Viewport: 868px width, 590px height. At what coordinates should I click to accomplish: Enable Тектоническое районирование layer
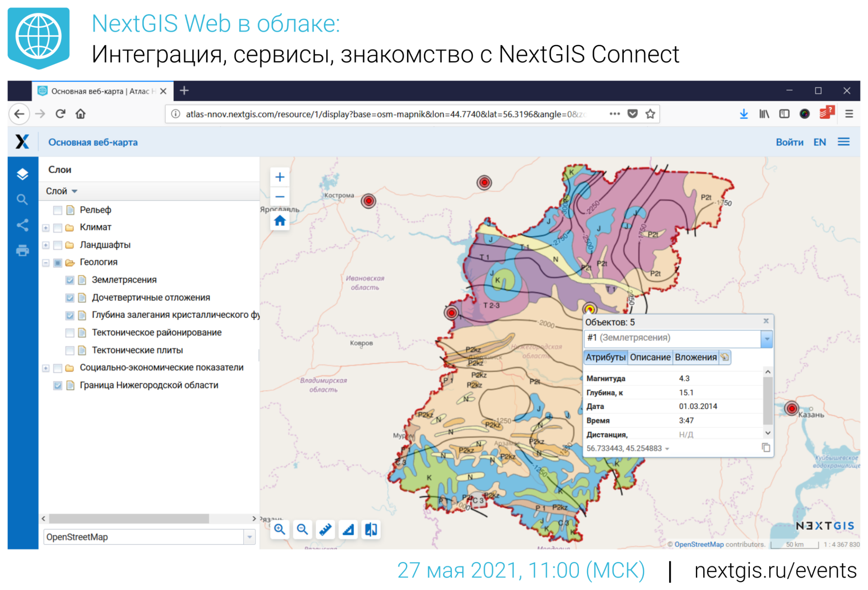[70, 333]
